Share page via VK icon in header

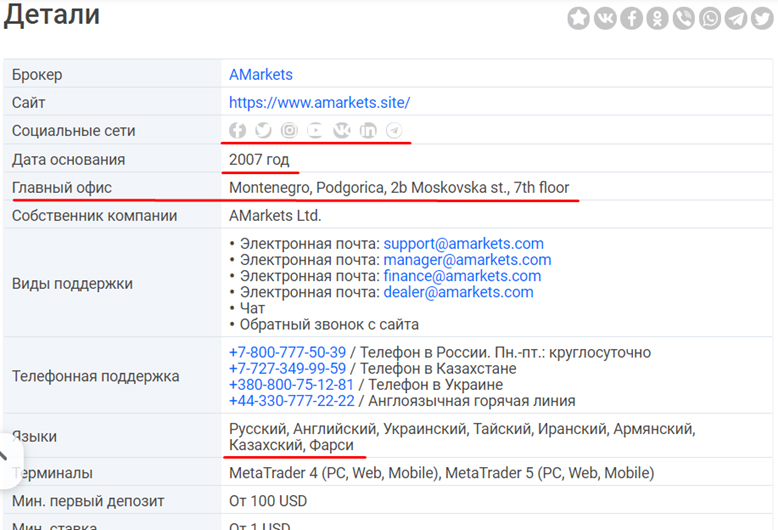point(605,18)
